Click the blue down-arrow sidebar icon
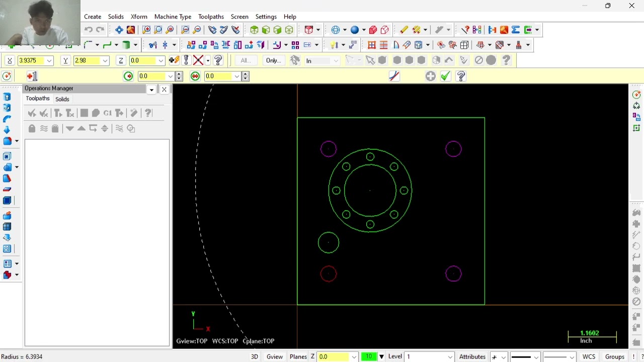This screenshot has height=362, width=644. [7, 130]
